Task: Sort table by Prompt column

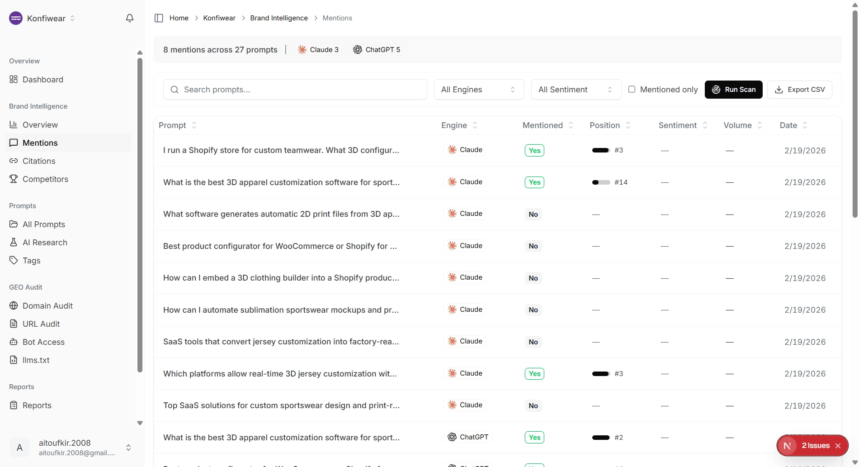Action: [x=178, y=125]
